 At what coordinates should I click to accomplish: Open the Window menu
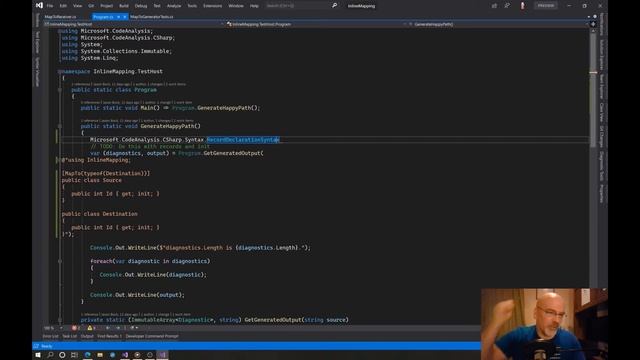pos(236,6)
